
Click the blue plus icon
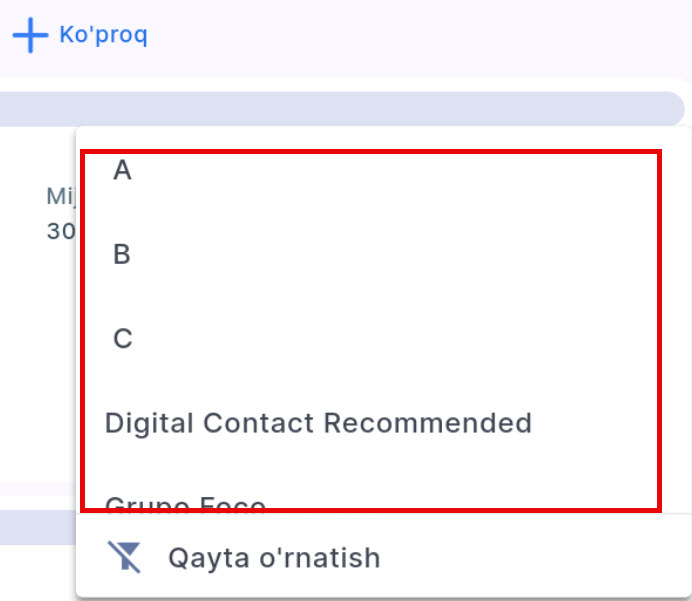coord(30,36)
